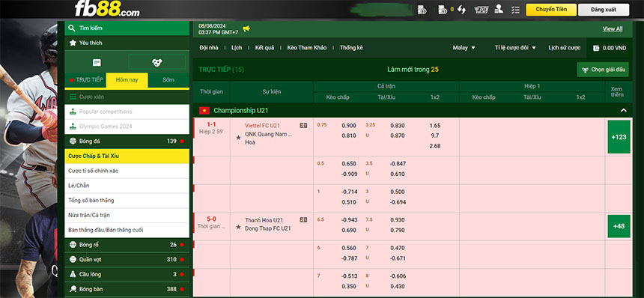Collapse the Championship U21 league chevron
The image size is (644, 298).
pos(624,110)
